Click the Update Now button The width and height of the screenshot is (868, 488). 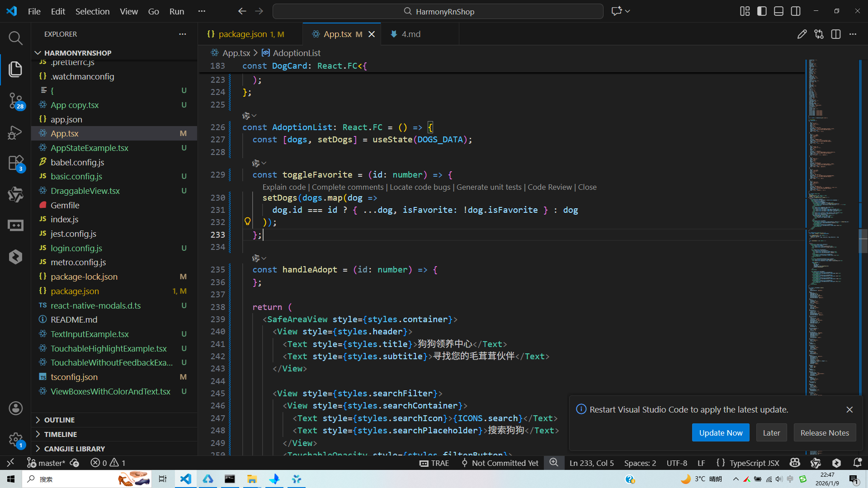(x=720, y=432)
